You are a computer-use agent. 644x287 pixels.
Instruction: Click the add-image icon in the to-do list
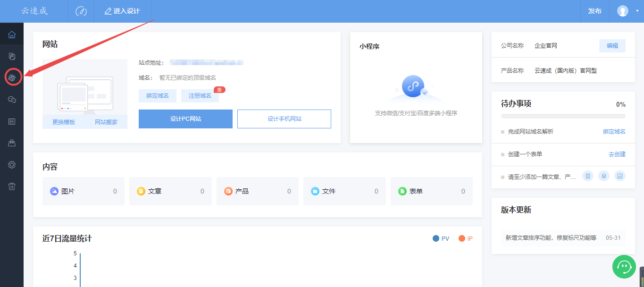click(x=620, y=176)
